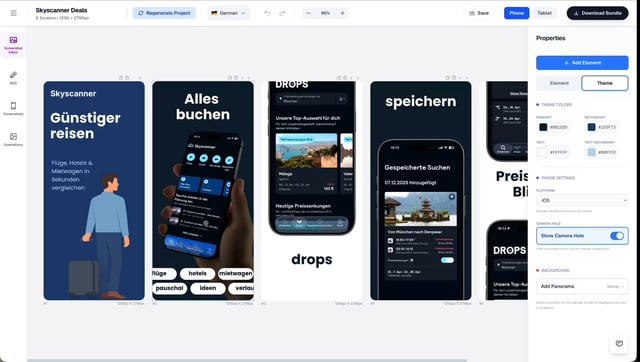This screenshot has width=640, height=362.
Task: Pick the Secondary theme color swatch
Action: pyautogui.click(x=591, y=127)
